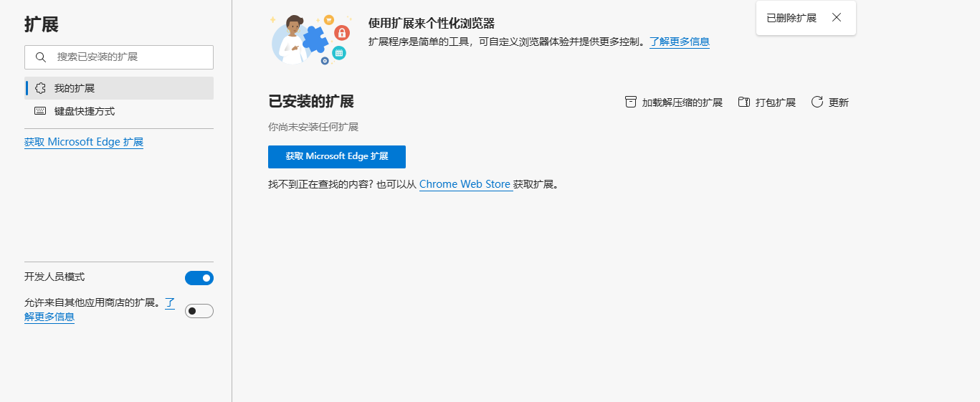The image size is (980, 402).
Task: Click the 更新 refresh icon
Action: coord(817,102)
